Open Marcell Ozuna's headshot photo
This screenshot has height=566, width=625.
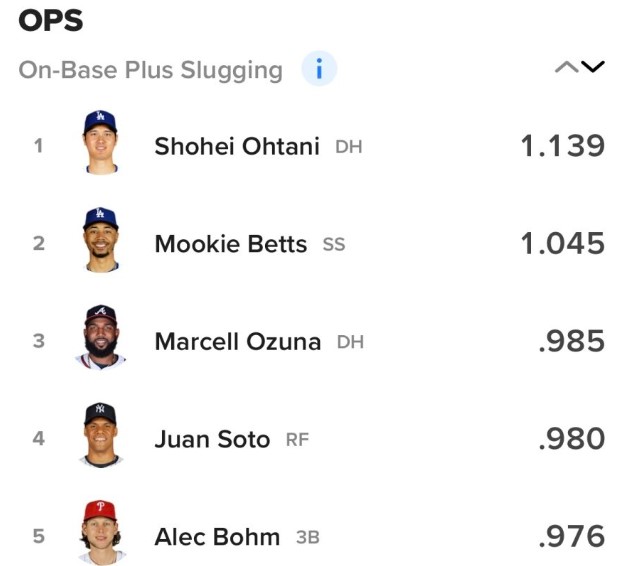[100, 337]
